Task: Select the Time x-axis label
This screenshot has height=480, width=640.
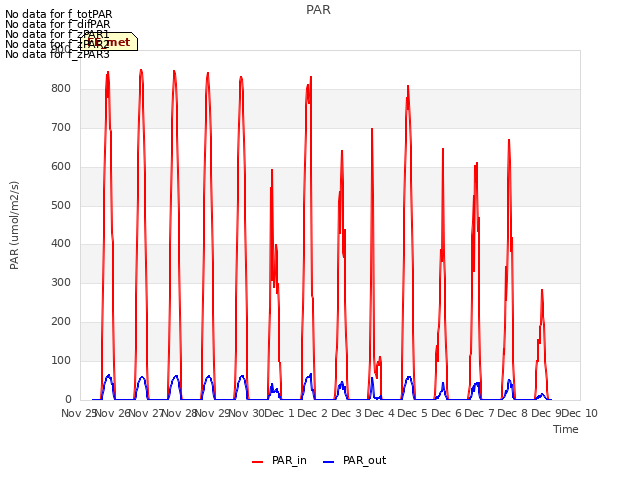Action: [x=566, y=429]
